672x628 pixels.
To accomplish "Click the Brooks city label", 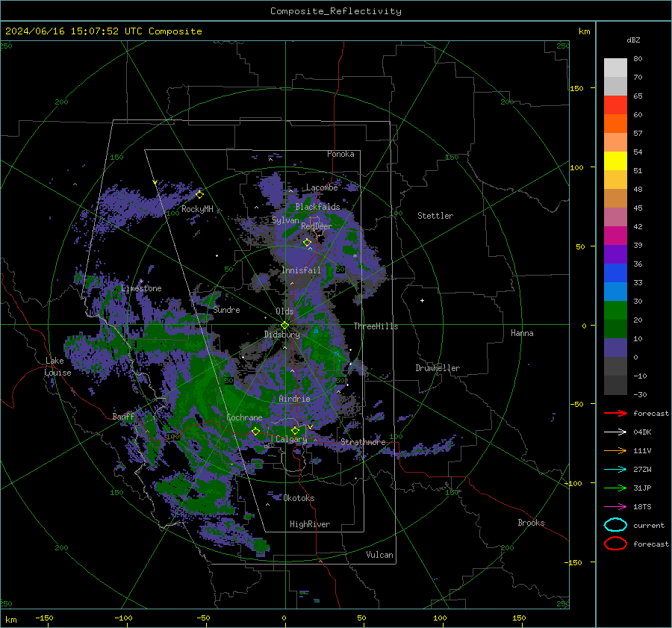I will 531,523.
